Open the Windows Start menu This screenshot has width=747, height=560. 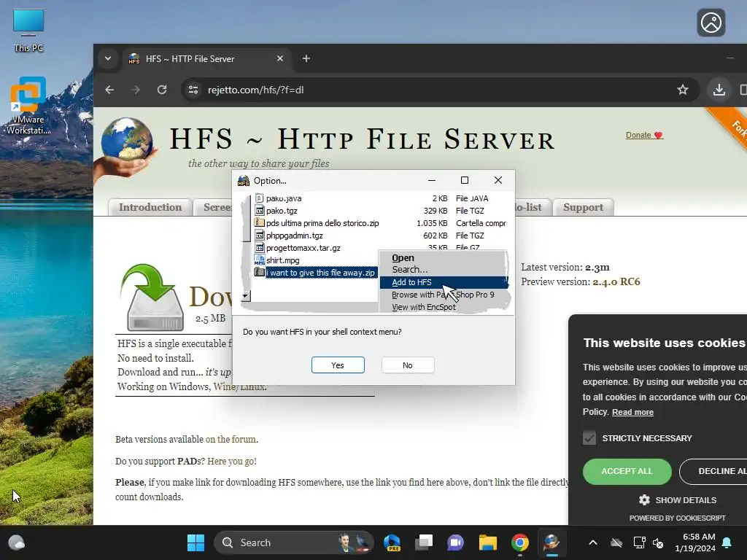click(x=196, y=542)
